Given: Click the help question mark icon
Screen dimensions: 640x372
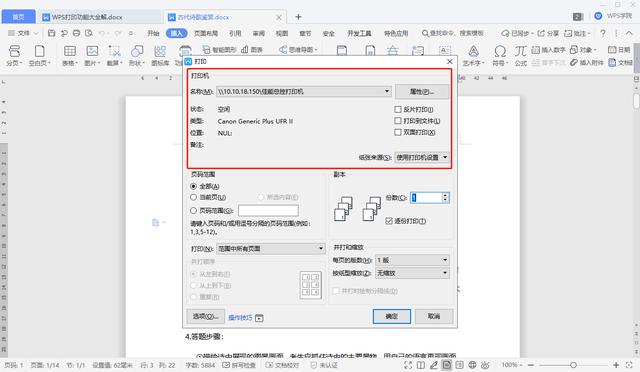Looking at the screenshot, I should click(603, 33).
